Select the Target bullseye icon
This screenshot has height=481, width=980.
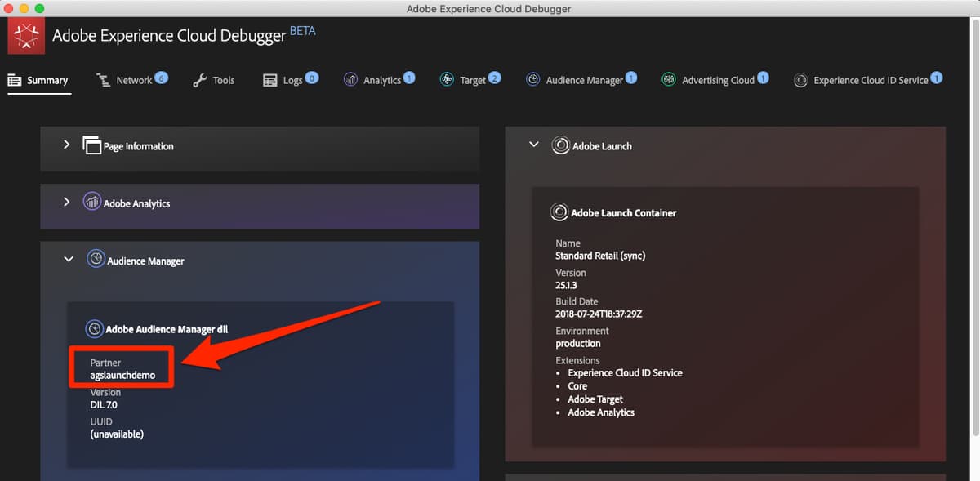pos(447,79)
